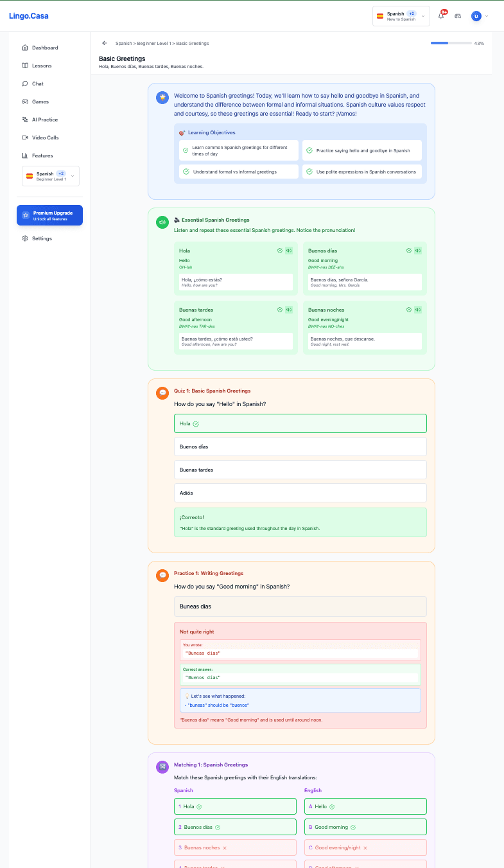This screenshot has height=868, width=504.
Task: Open the Spanish language dropdown in header
Action: click(401, 16)
